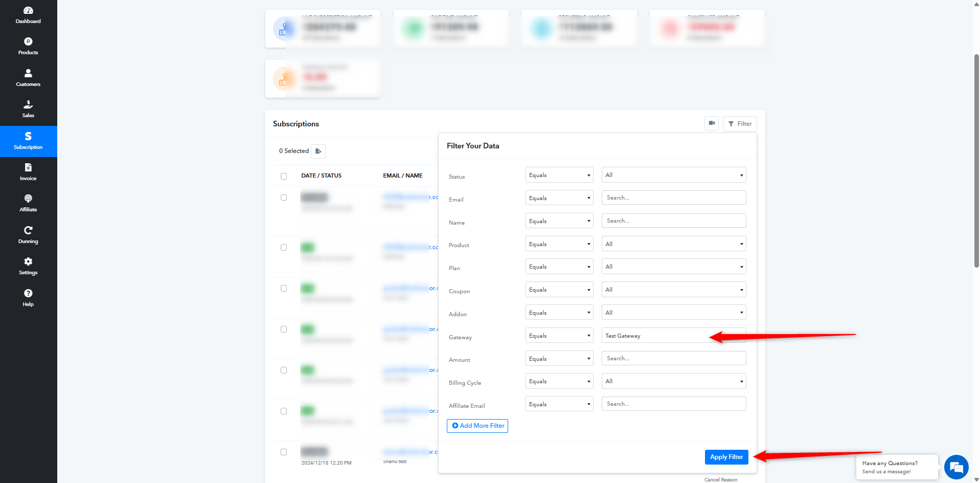Click Add More Filter button
The image size is (980, 483).
(x=477, y=426)
